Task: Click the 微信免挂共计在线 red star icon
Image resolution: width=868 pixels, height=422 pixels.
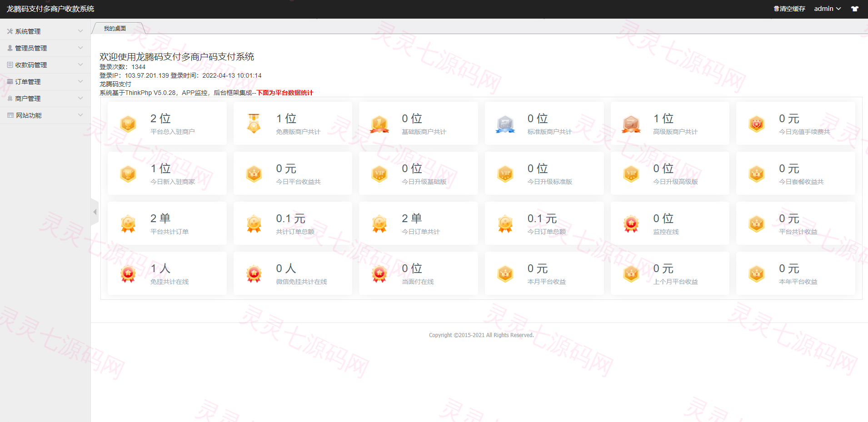Action: tap(254, 273)
